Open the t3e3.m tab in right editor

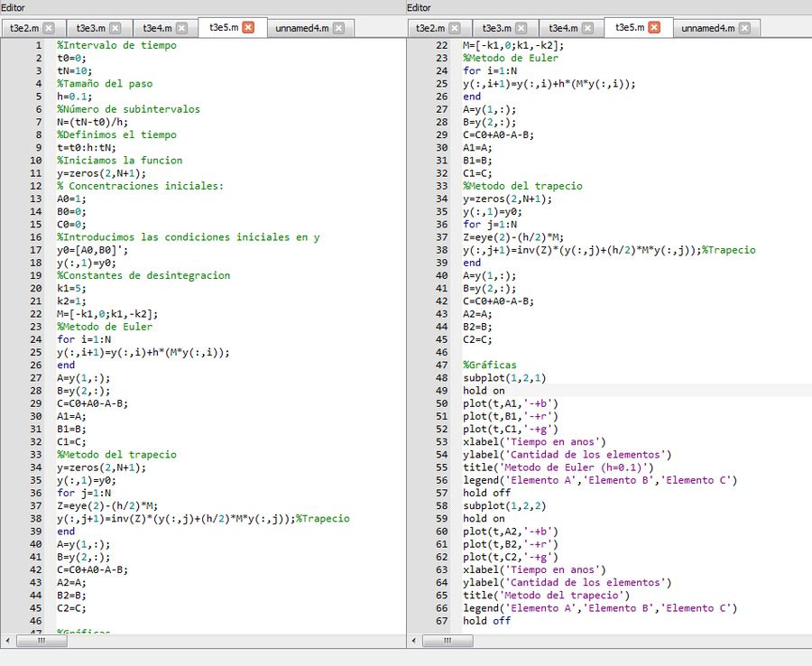point(497,28)
